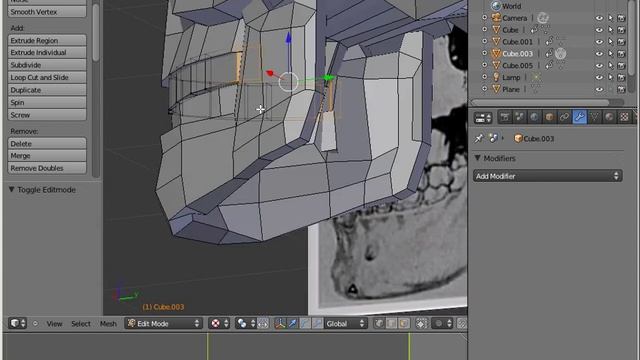
Task: Hide Plane with its eye icon
Action: [599, 89]
